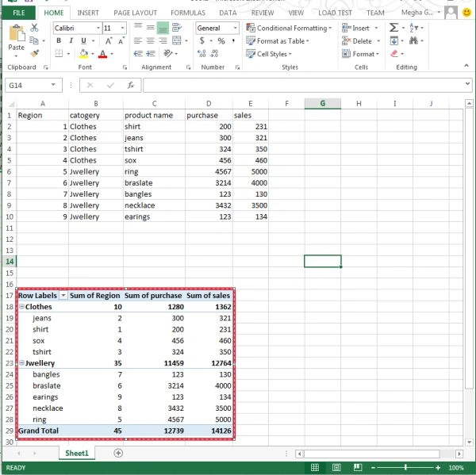Open the FILE tab
This screenshot has width=476, height=475.
(18, 13)
